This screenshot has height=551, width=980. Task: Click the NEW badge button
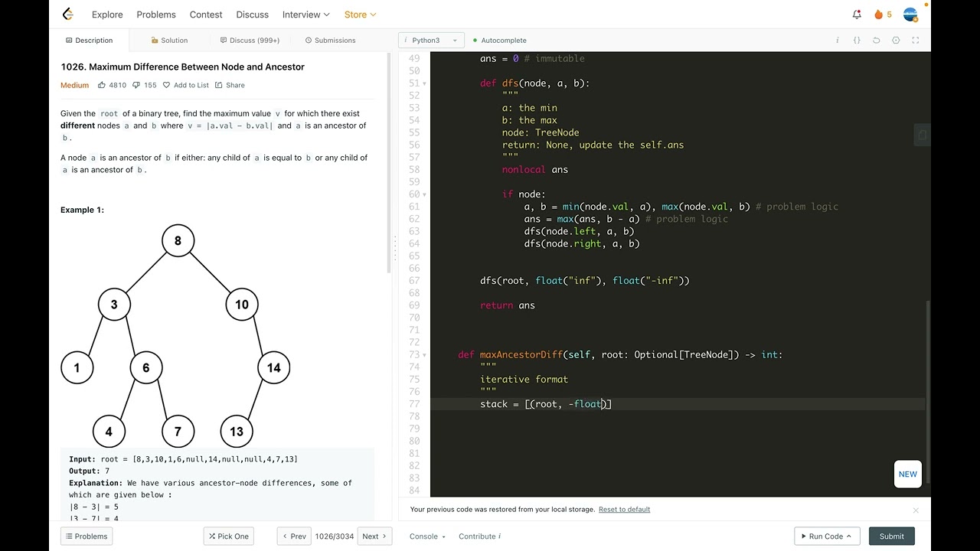point(908,474)
